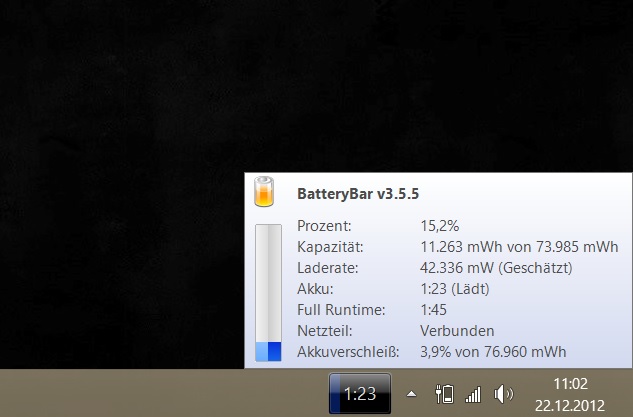This screenshot has height=417, width=633.
Task: Click the vertical battery level bar
Action: point(268,293)
